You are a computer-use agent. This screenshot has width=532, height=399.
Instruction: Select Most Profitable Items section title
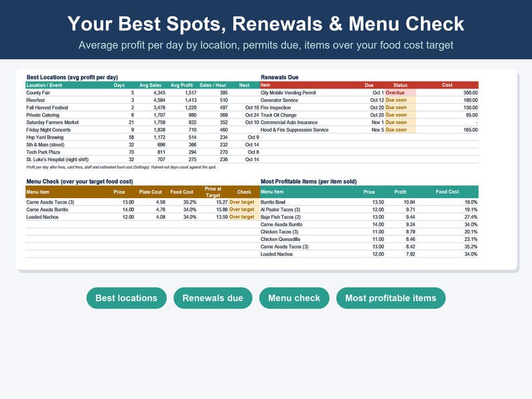point(309,181)
